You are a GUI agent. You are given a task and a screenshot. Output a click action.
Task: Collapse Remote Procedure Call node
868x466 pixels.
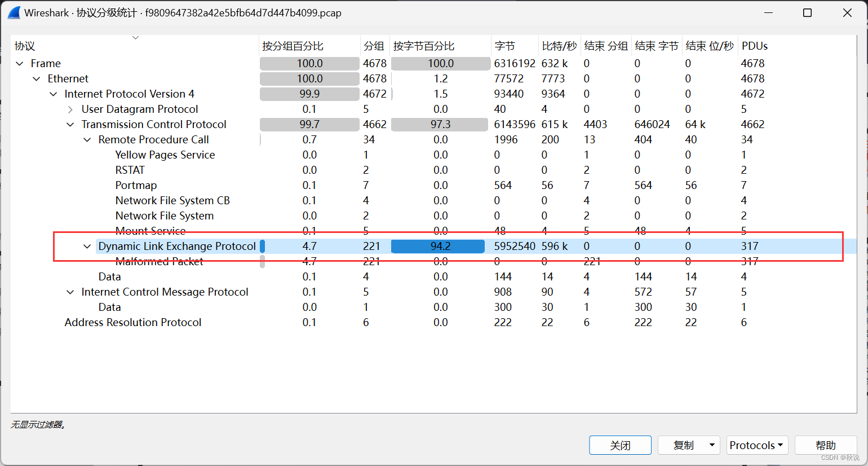click(x=87, y=140)
